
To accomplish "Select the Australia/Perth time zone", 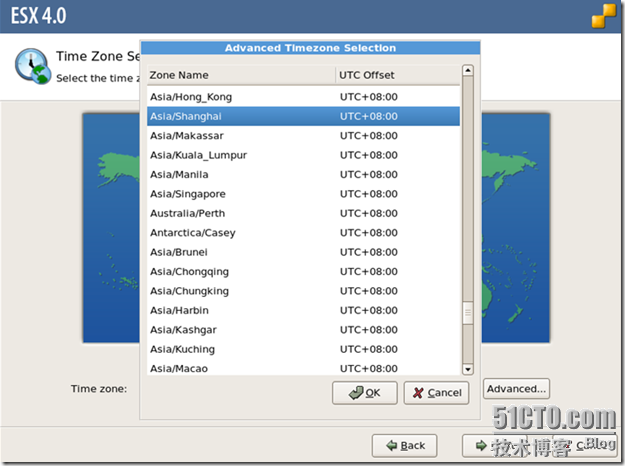I will point(303,213).
